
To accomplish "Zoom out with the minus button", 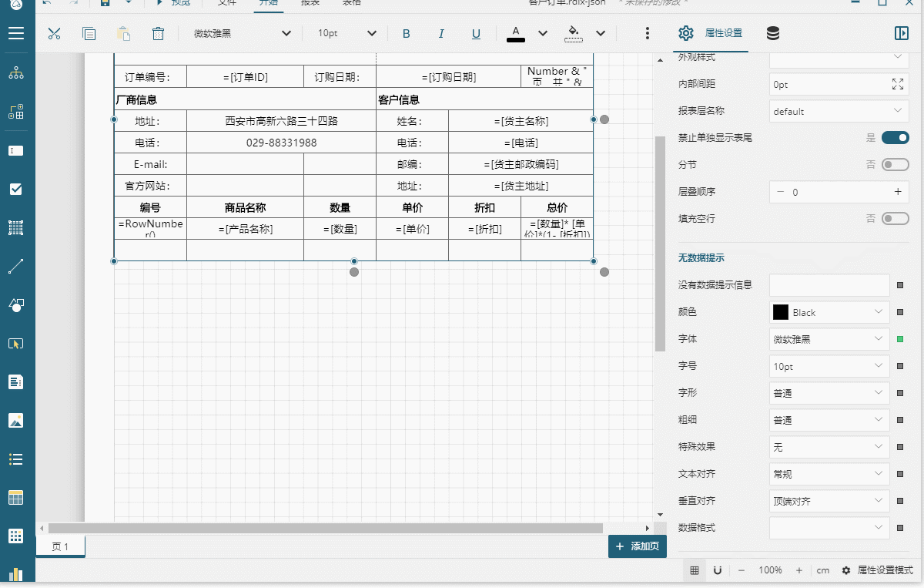I will point(741,570).
